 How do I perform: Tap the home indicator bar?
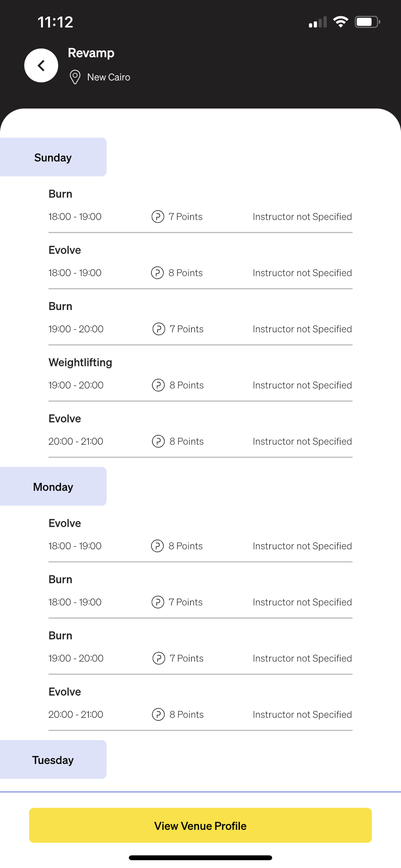[x=200, y=858]
